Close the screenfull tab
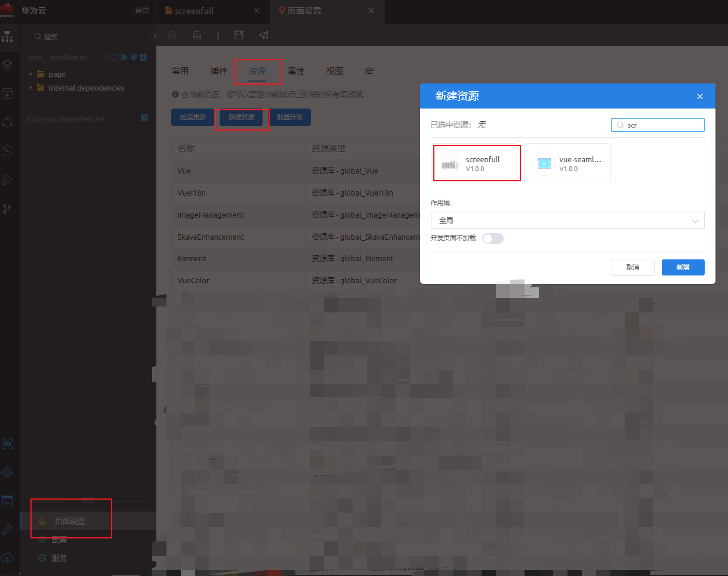Screen dimensions: 728x576 pyautogui.click(x=257, y=11)
